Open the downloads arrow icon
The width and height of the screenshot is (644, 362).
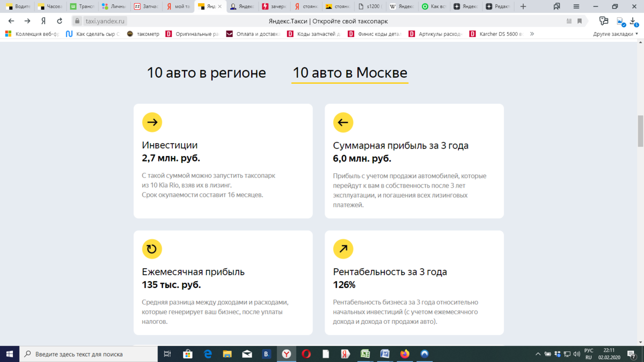click(634, 21)
